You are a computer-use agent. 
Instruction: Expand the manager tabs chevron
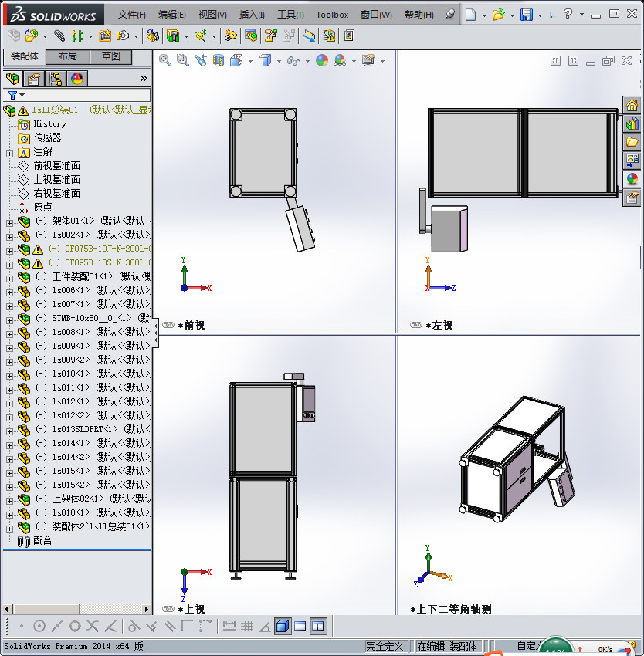(144, 78)
